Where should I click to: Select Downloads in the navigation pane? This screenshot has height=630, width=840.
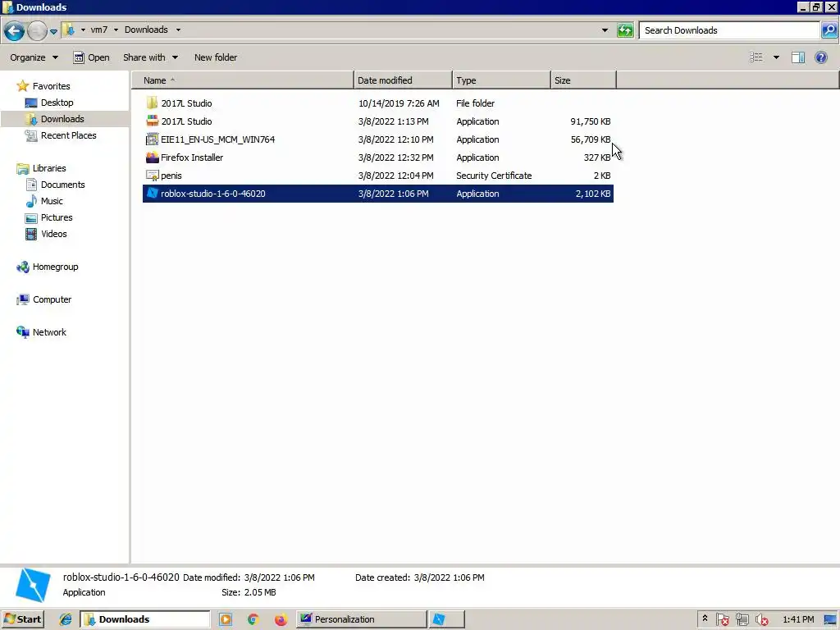pyautogui.click(x=62, y=119)
